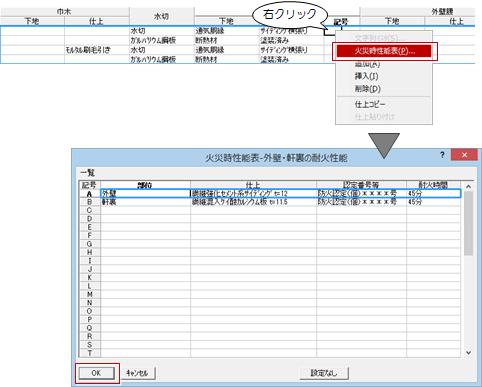Click the scrollbar up arrow in the 一覧 list
Viewport: 482px width, 387px height.
(468, 186)
